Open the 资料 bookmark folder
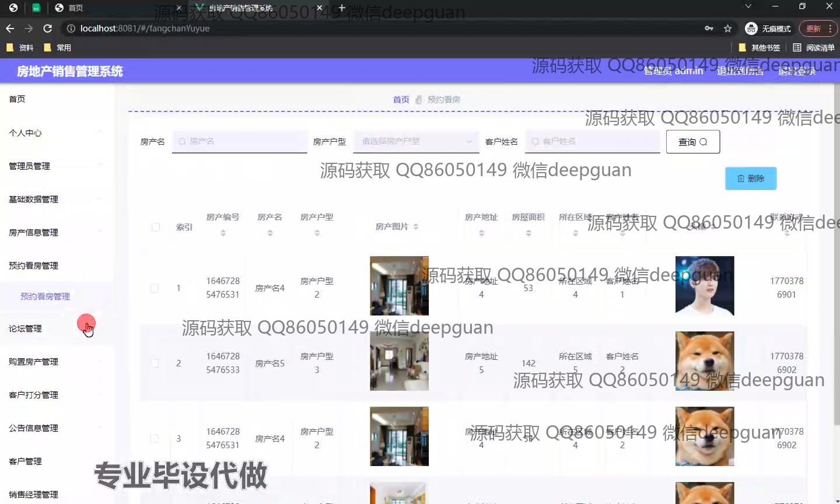Viewport: 840px width, 504px height. 20,48
